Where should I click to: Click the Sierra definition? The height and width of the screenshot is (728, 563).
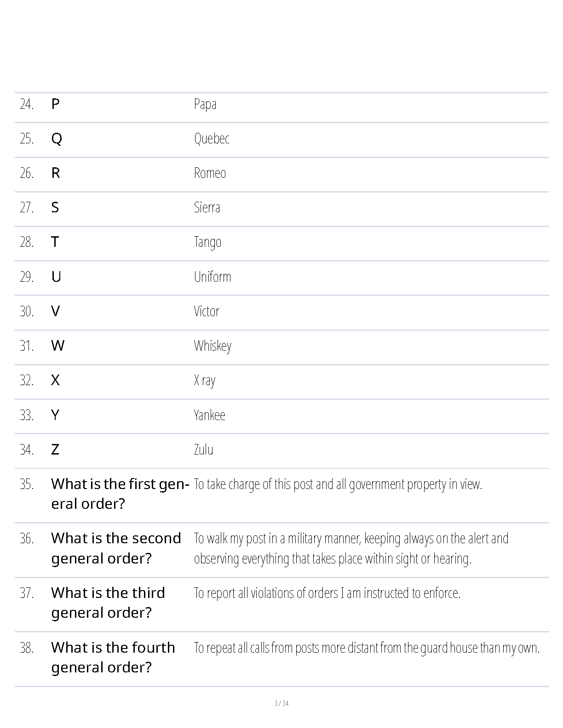[207, 208]
